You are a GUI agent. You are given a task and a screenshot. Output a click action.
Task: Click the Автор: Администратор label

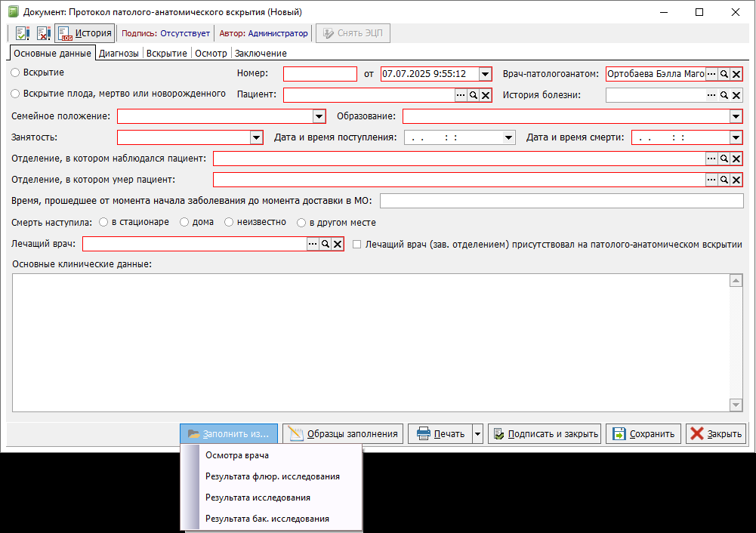click(x=264, y=33)
